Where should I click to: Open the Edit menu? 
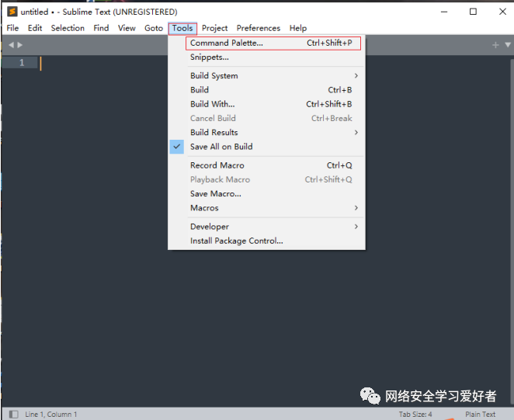[x=35, y=28]
